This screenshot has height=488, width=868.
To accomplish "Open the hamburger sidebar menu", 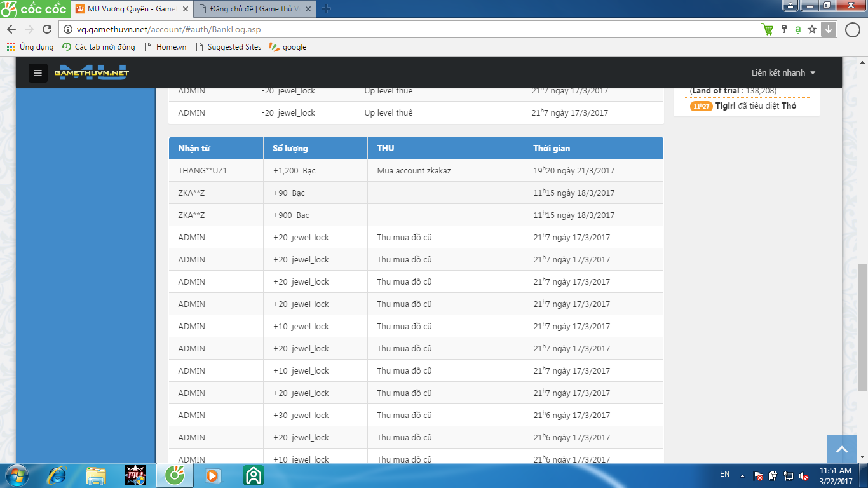I will (37, 73).
